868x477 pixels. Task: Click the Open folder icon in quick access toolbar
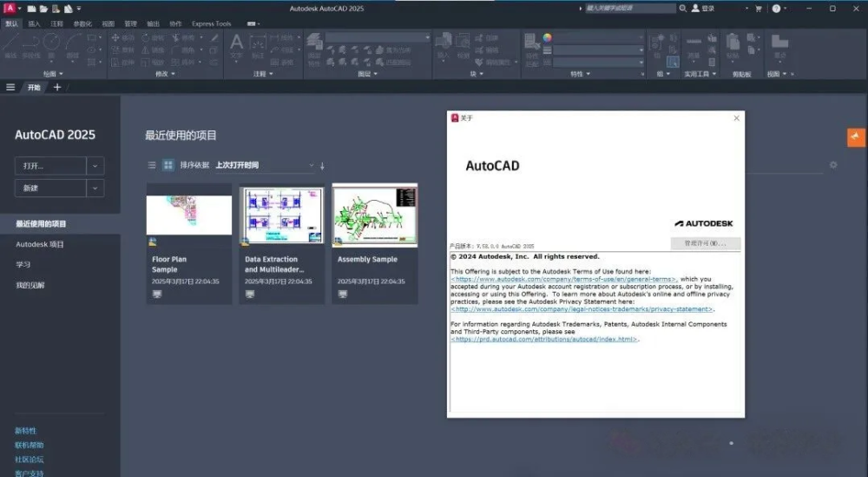pos(43,9)
